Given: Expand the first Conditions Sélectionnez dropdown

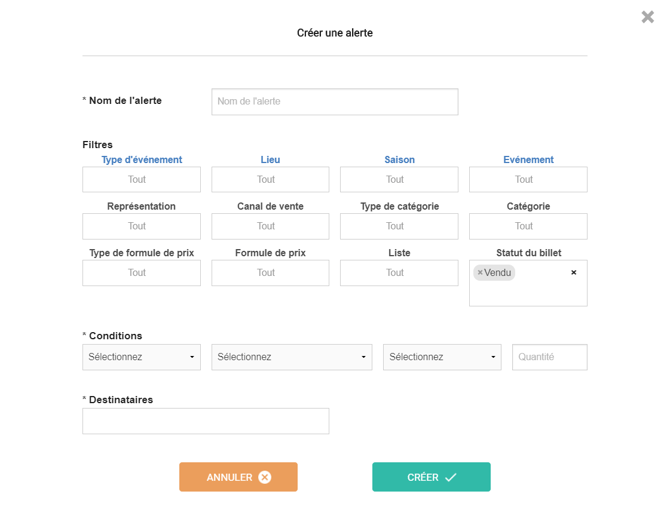Looking at the screenshot, I should [141, 357].
